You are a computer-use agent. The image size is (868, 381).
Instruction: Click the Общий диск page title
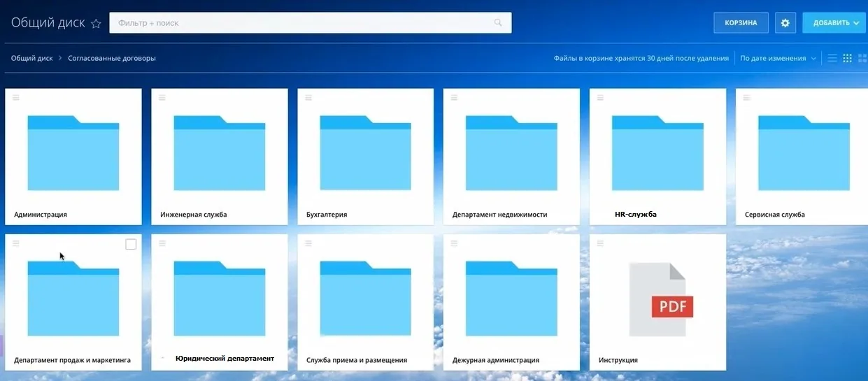[48, 23]
